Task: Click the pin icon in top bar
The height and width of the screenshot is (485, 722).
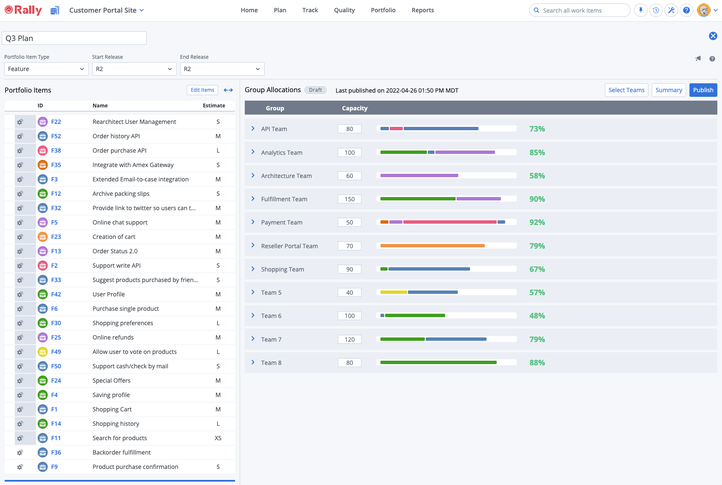Action: click(x=641, y=10)
